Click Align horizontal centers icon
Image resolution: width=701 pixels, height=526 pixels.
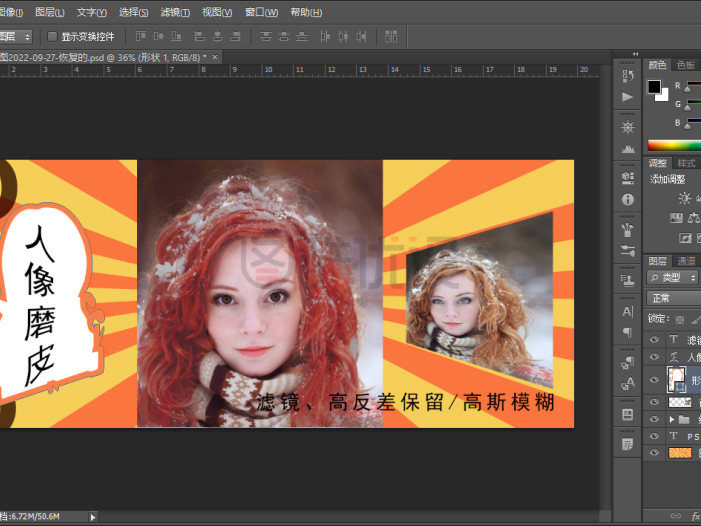click(217, 36)
